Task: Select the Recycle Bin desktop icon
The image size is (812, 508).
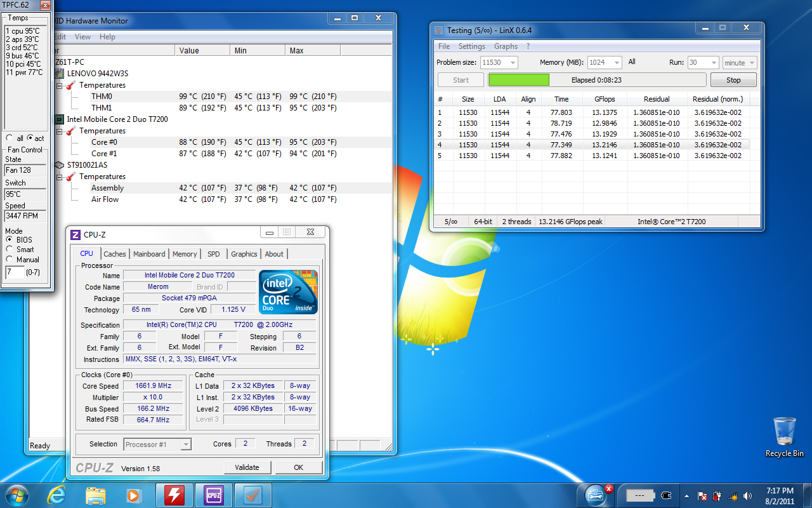Action: pos(785,437)
